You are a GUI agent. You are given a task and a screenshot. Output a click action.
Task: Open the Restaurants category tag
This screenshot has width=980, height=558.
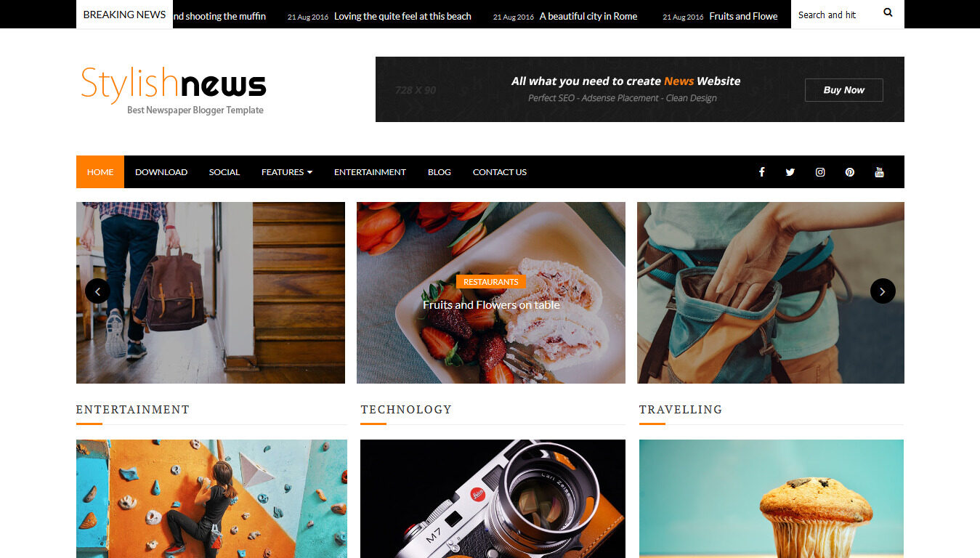pos(491,282)
